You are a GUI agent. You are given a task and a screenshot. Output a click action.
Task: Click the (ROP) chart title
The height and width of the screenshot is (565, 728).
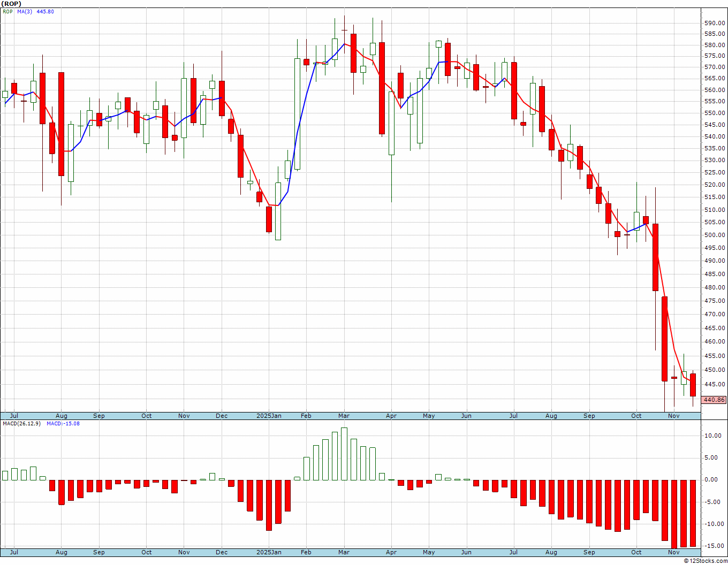11,4
